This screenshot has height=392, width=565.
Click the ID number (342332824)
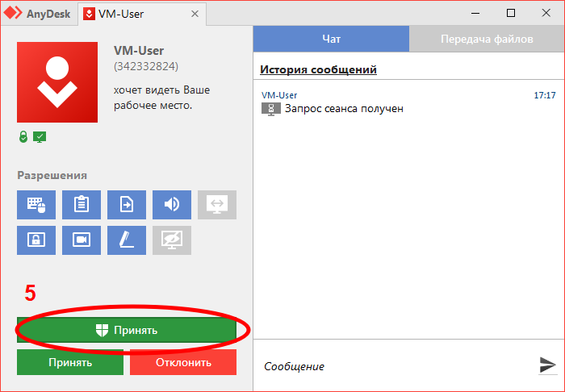[x=146, y=67]
